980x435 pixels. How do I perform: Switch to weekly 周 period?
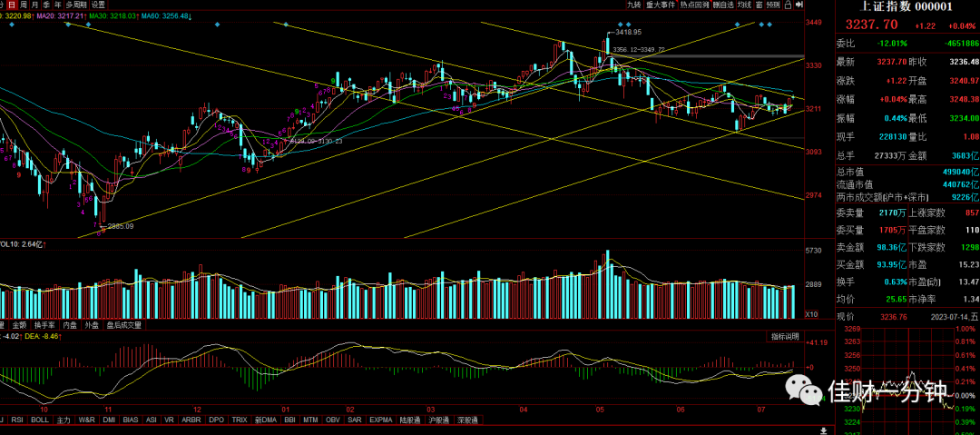(22, 5)
